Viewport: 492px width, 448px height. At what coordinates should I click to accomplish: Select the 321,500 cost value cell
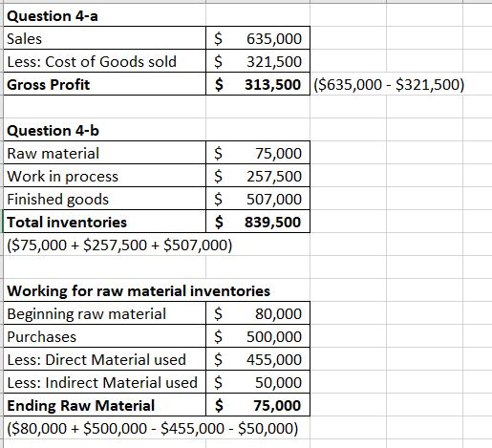[258, 61]
